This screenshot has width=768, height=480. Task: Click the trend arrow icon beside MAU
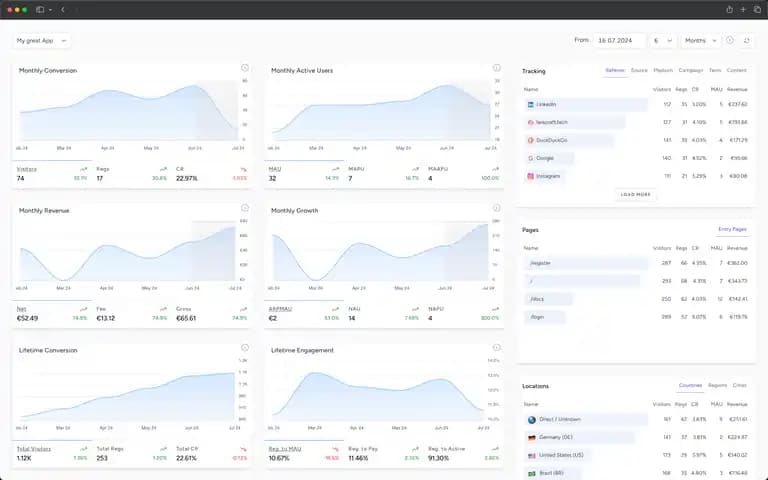(336, 169)
